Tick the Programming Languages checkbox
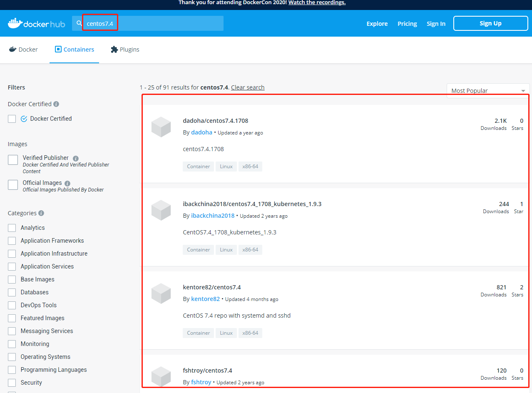 click(12, 370)
